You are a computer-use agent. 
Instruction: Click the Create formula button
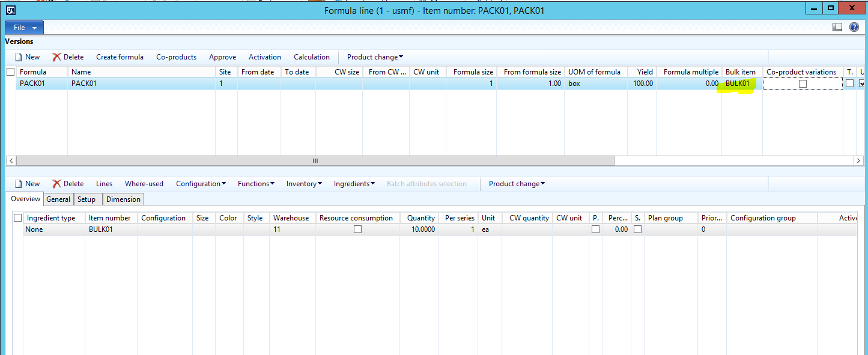[x=120, y=57]
